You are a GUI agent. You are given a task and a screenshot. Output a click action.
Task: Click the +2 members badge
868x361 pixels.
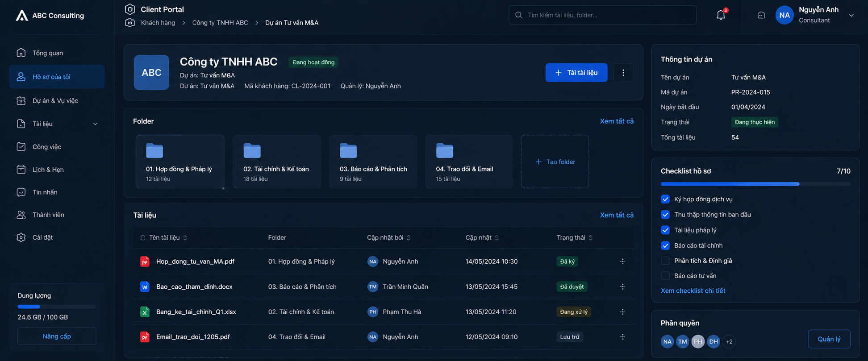pos(729,342)
